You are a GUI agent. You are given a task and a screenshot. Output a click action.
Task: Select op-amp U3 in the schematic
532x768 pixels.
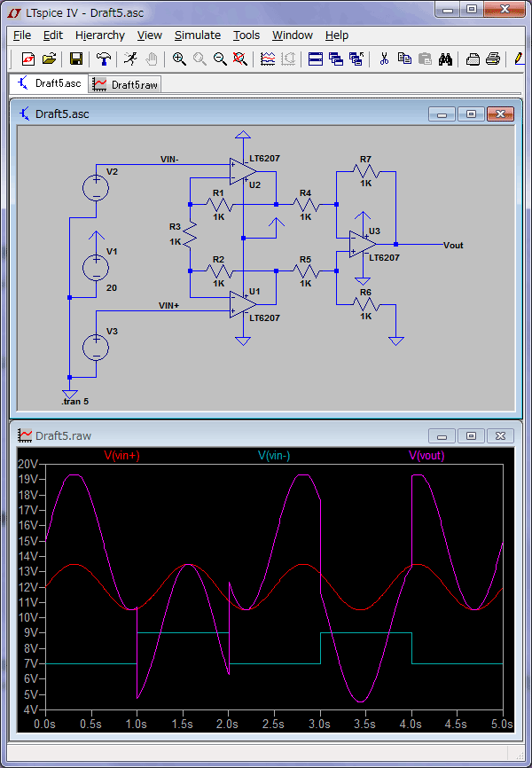[363, 244]
